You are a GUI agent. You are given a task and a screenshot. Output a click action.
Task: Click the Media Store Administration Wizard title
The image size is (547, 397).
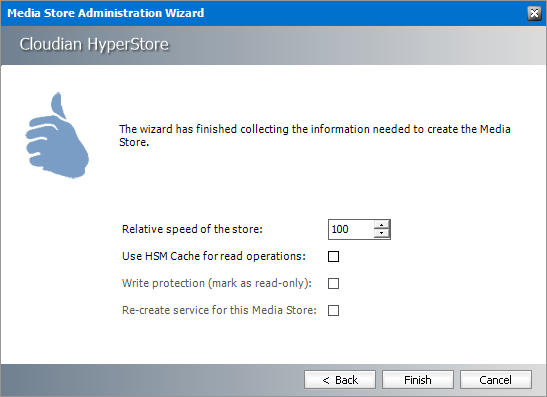pos(106,13)
